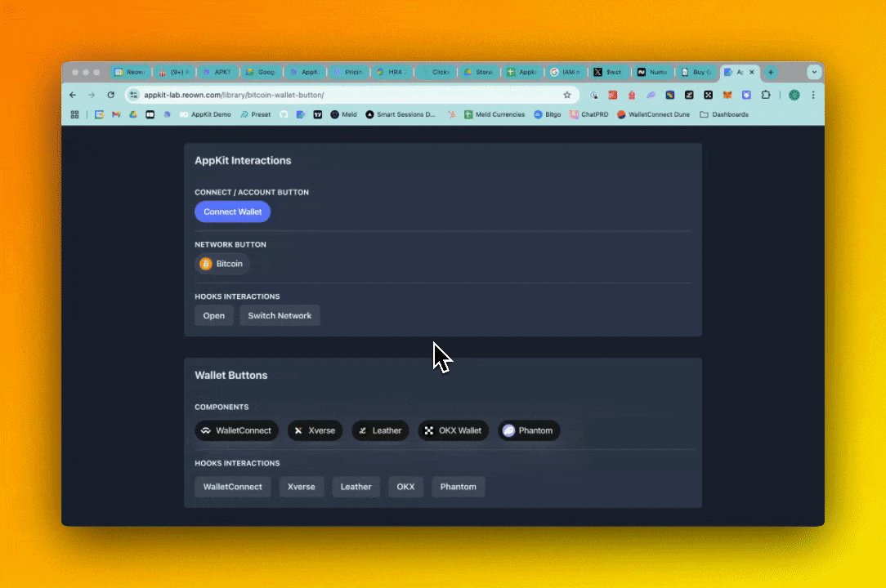Close the active browser tab
886x588 pixels.
(x=751, y=73)
